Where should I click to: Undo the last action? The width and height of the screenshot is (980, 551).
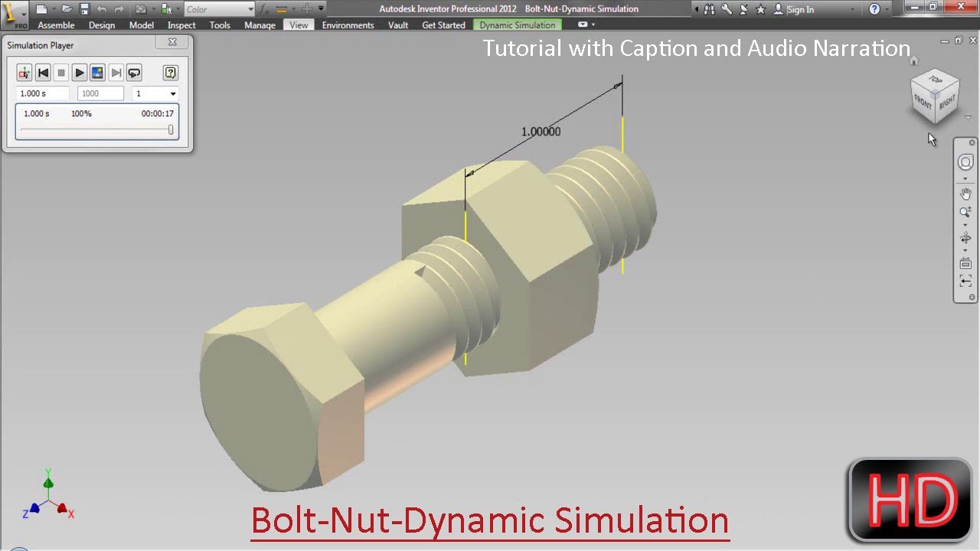point(101,9)
